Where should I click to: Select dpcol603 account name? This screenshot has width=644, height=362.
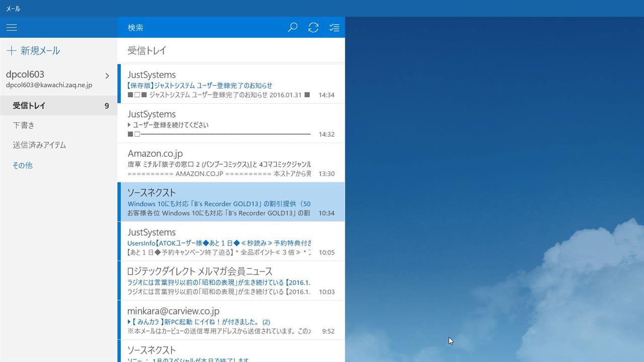pyautogui.click(x=25, y=74)
